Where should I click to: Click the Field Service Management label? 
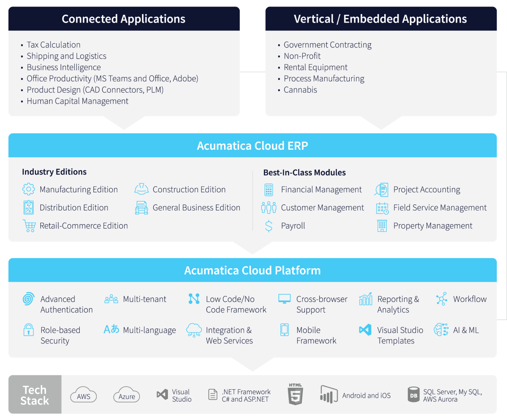click(x=440, y=208)
